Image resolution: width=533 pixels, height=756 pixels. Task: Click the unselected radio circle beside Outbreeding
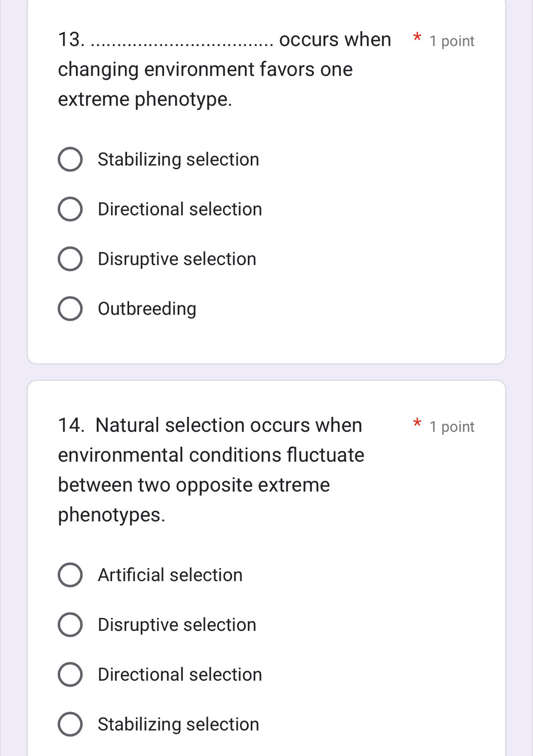click(x=70, y=308)
